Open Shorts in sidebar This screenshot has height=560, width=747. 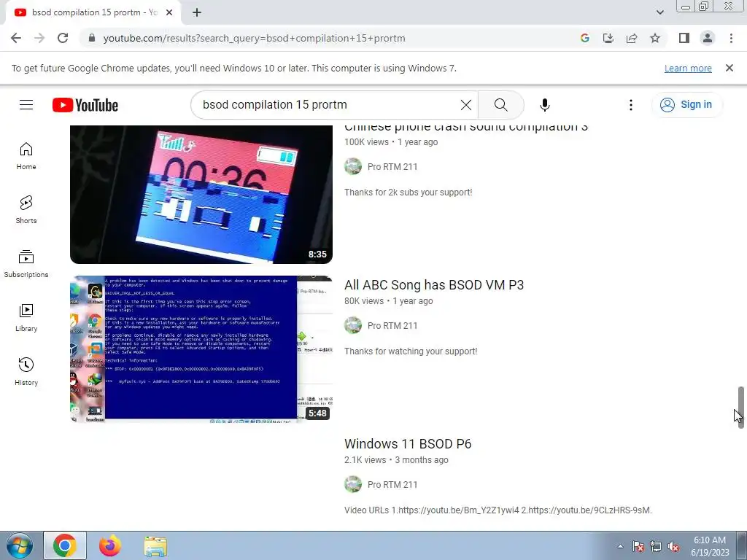26,210
